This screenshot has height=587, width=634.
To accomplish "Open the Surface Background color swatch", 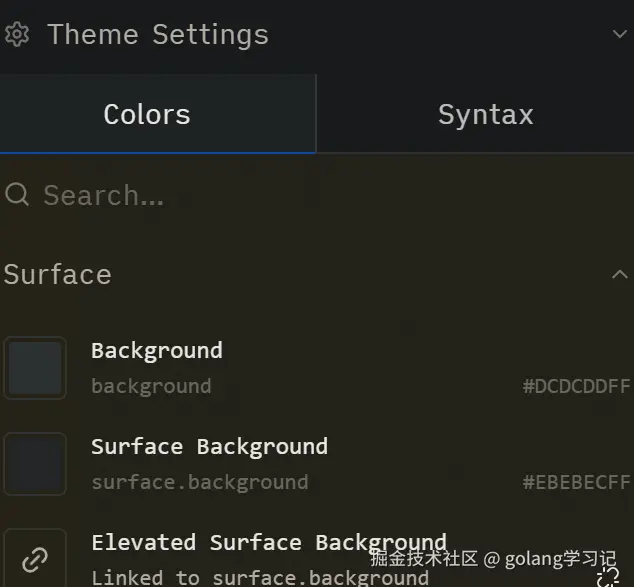I will click(35, 464).
